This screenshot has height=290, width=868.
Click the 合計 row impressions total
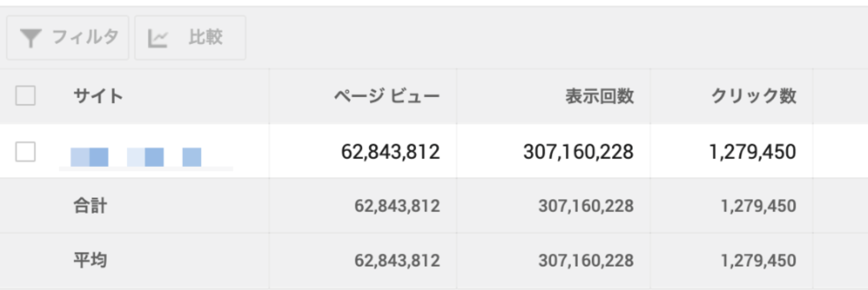tap(586, 206)
